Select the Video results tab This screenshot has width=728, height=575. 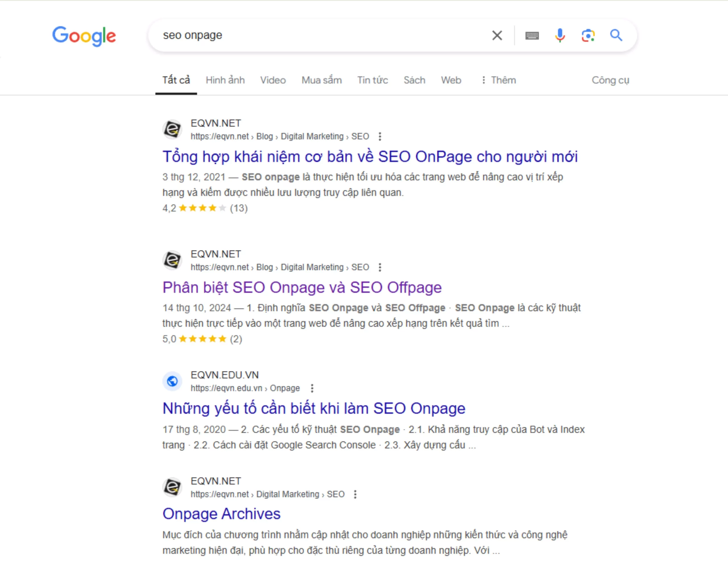coord(273,80)
